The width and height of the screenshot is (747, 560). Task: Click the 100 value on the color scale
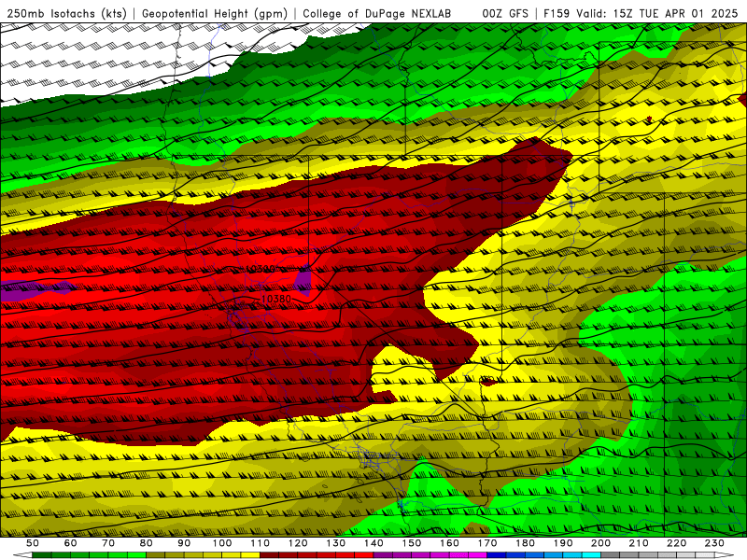click(x=222, y=543)
